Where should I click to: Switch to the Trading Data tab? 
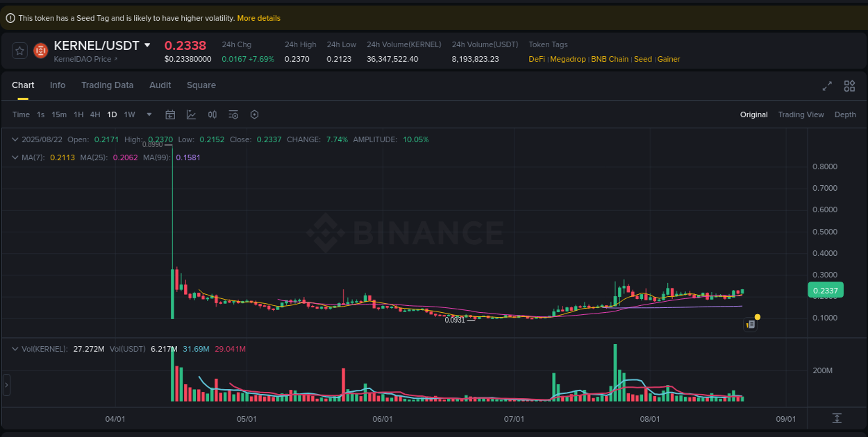coord(108,85)
